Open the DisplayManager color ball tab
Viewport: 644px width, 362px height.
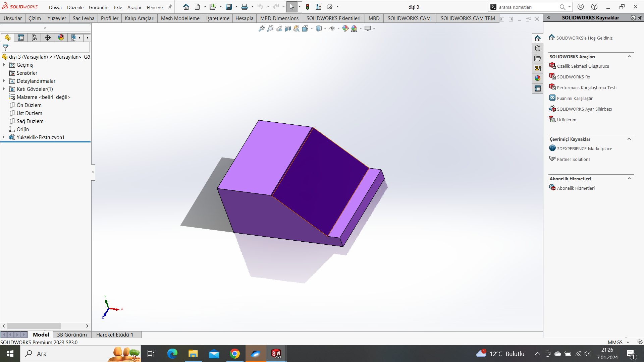point(61,38)
